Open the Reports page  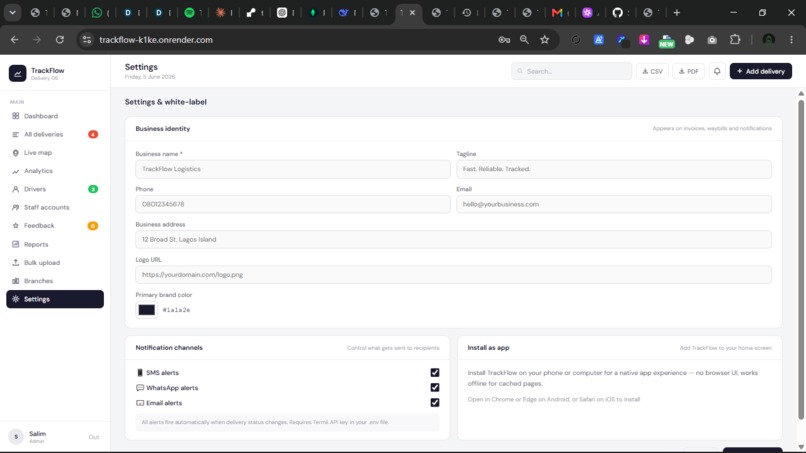click(54, 244)
